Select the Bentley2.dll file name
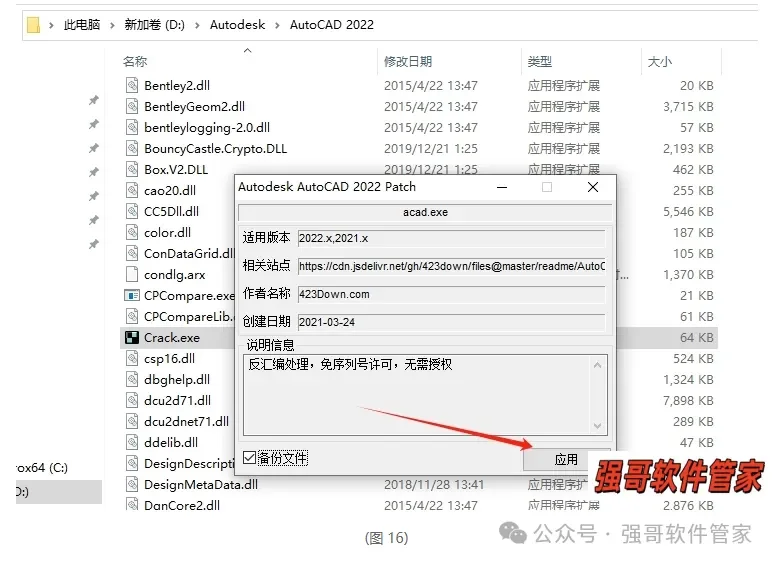This screenshot has height=564, width=776. coord(177,85)
